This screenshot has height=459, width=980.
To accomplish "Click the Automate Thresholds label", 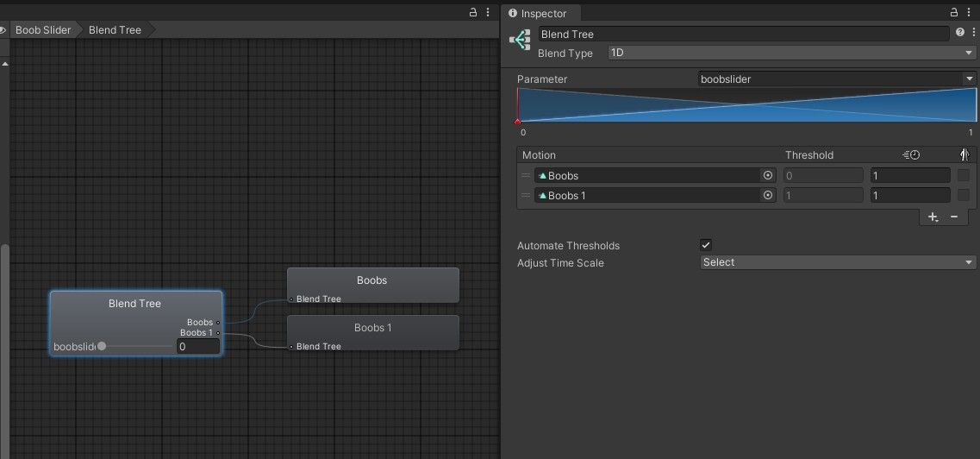I will tap(568, 246).
